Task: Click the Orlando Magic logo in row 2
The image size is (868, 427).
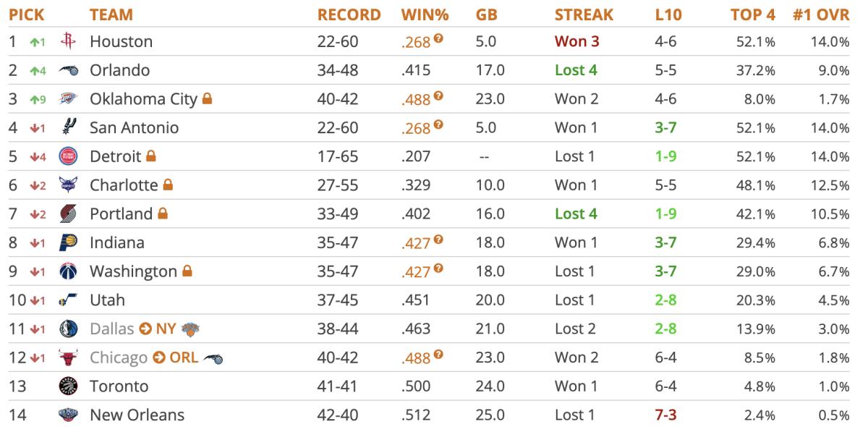Action: coord(68,70)
